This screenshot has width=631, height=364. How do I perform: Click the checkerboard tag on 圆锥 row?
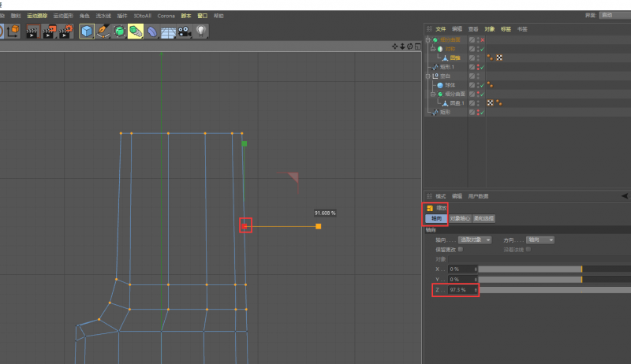[499, 58]
